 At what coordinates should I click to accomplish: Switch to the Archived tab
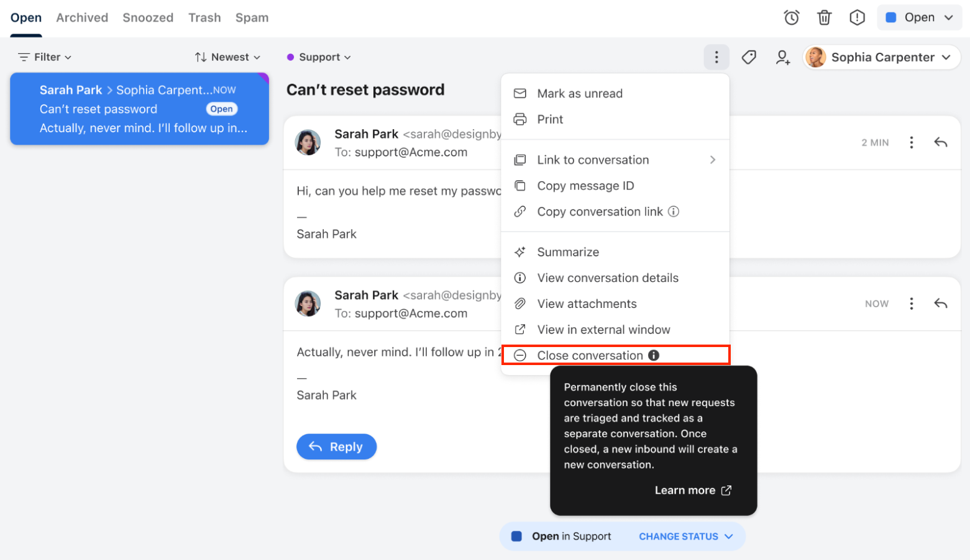(x=82, y=17)
